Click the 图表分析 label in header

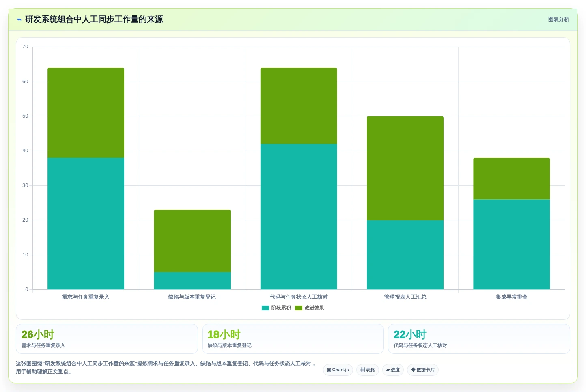coord(558,19)
